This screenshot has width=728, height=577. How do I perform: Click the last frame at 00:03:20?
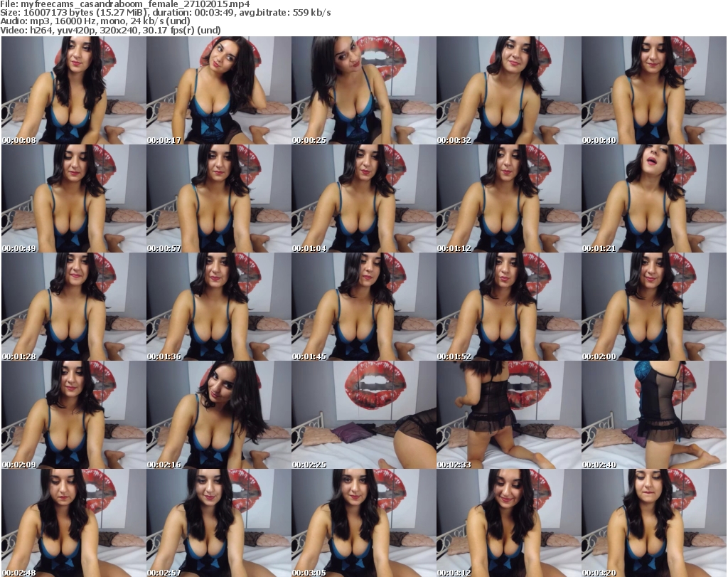(654, 523)
